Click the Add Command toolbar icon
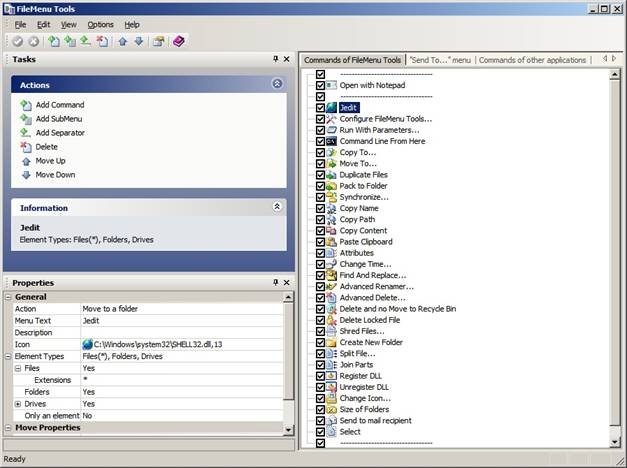The image size is (627, 468). click(x=54, y=41)
